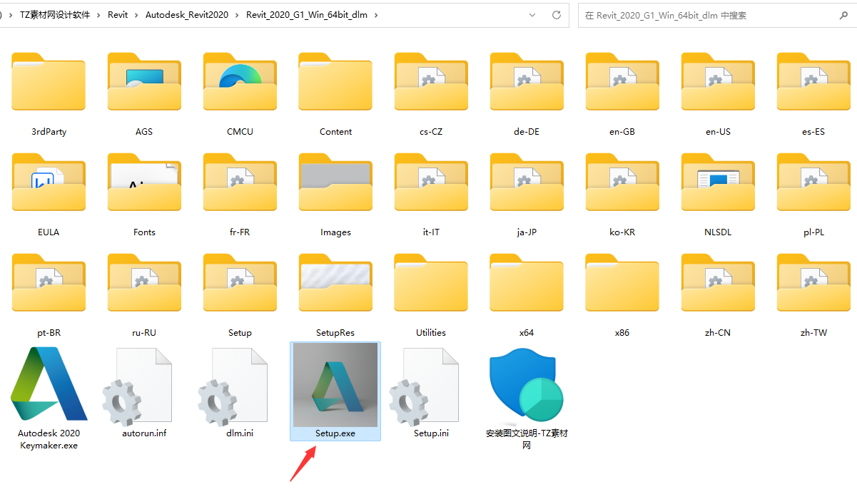Viewport: 857px width, 504px height.
Task: Select the cs-CZ language folder
Action: (x=431, y=82)
